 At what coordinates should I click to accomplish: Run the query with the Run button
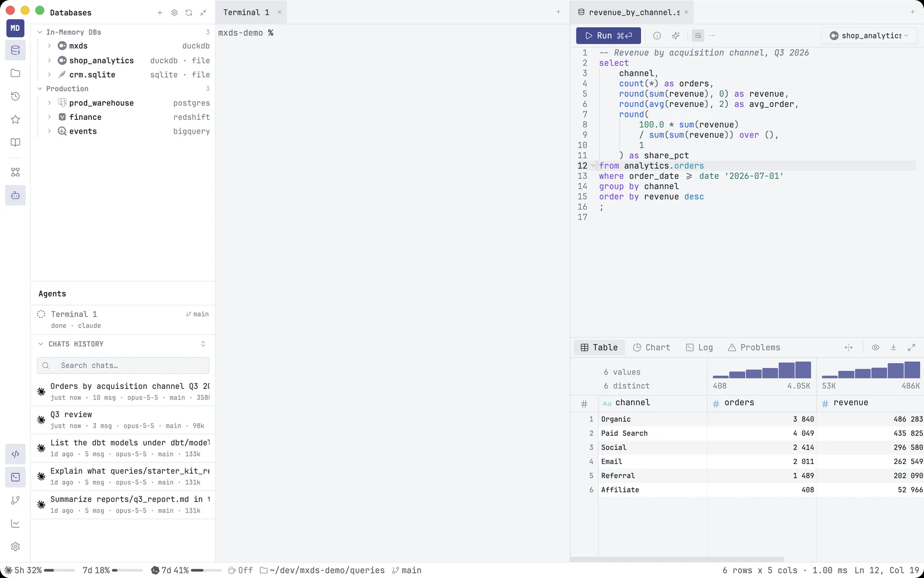pos(608,35)
